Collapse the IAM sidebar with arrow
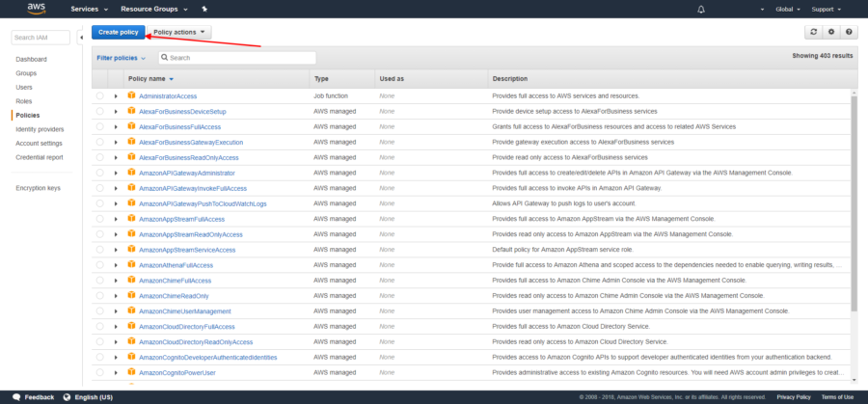Image resolution: width=868 pixels, height=404 pixels. [x=80, y=38]
